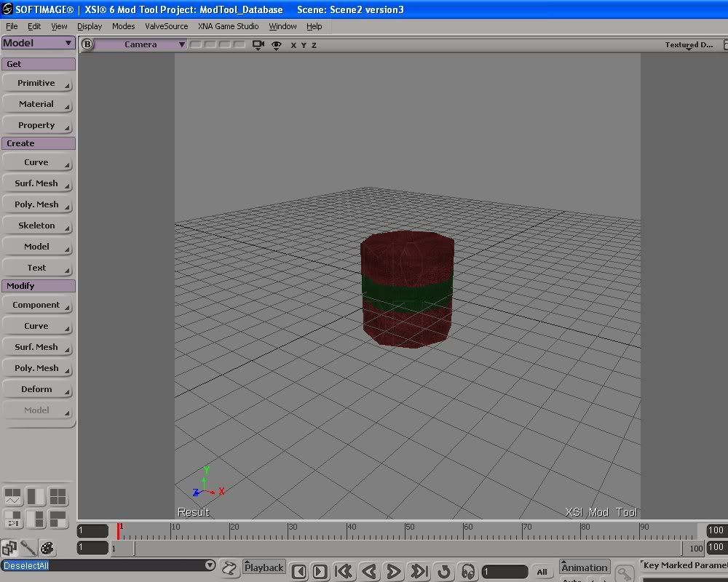Viewport: 728px width, 582px height.
Task: Click the timeline end frame 100 field
Action: (x=716, y=530)
